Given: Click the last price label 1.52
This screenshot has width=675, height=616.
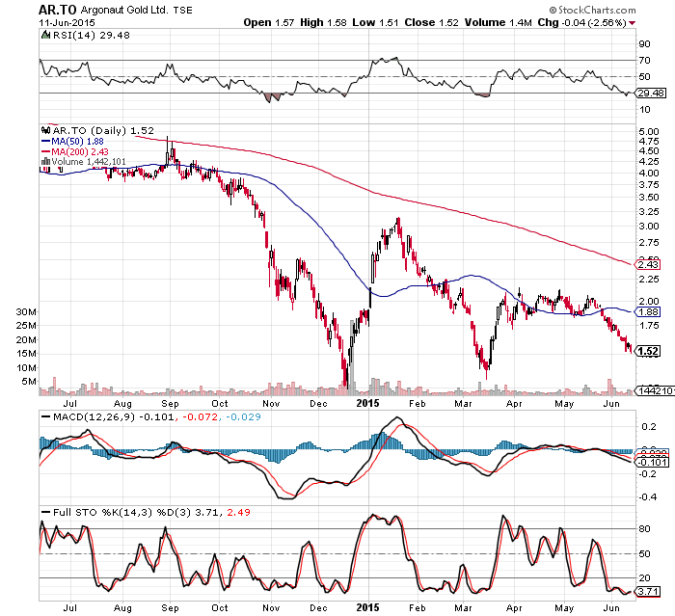Looking at the screenshot, I should (x=648, y=351).
